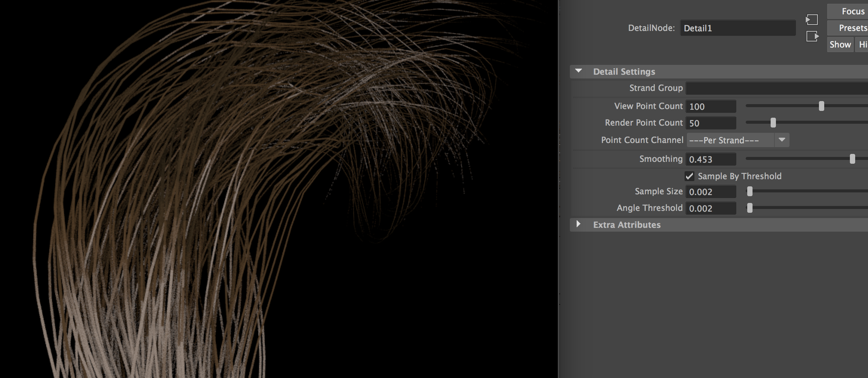The image size is (868, 378).
Task: Click the go to output connection icon
Action: [x=812, y=37]
